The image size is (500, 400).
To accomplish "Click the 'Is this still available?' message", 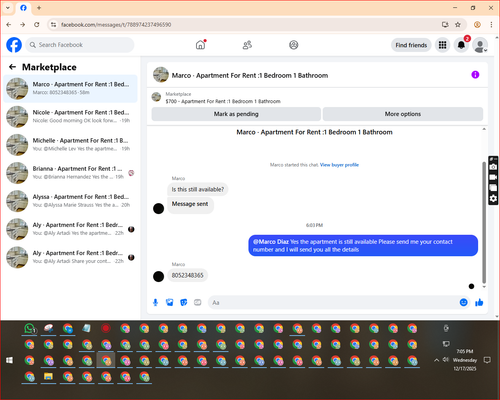I will 198,189.
